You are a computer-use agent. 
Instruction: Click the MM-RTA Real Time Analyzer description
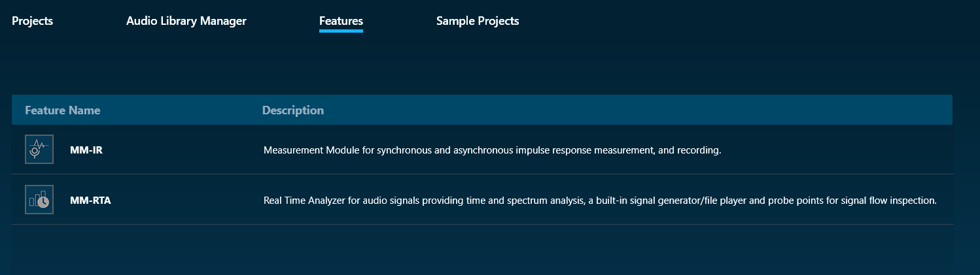click(600, 201)
